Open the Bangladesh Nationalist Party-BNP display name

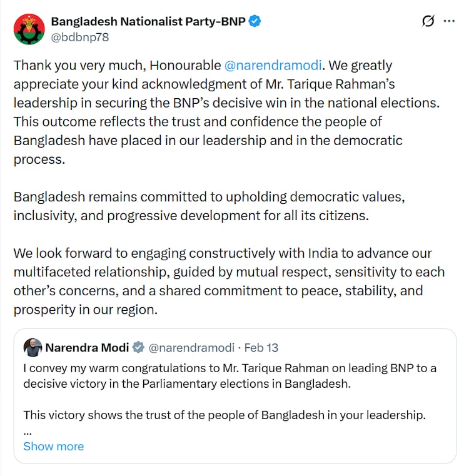[x=148, y=21]
